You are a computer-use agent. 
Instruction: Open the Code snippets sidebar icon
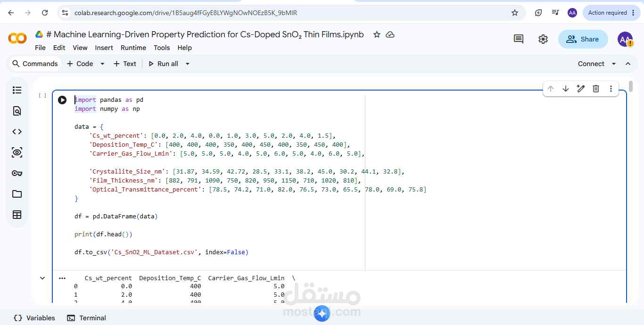[x=17, y=132]
